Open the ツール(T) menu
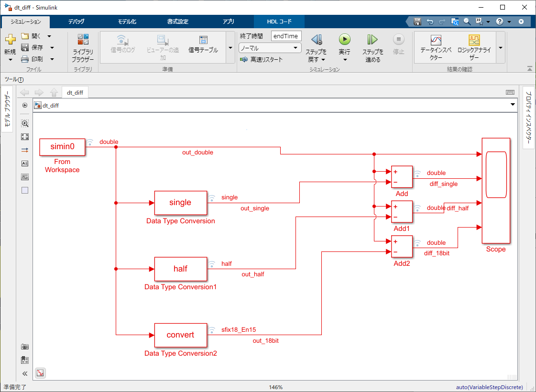 14,79
